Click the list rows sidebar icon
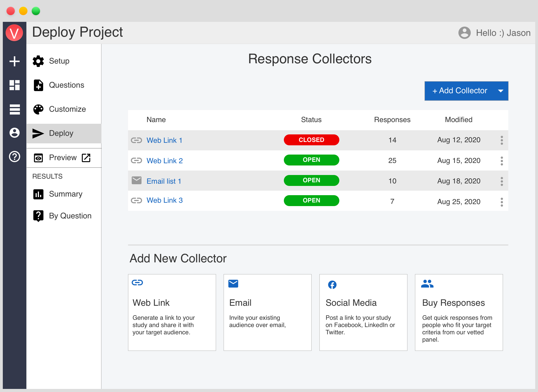This screenshot has height=392, width=538. [15, 109]
